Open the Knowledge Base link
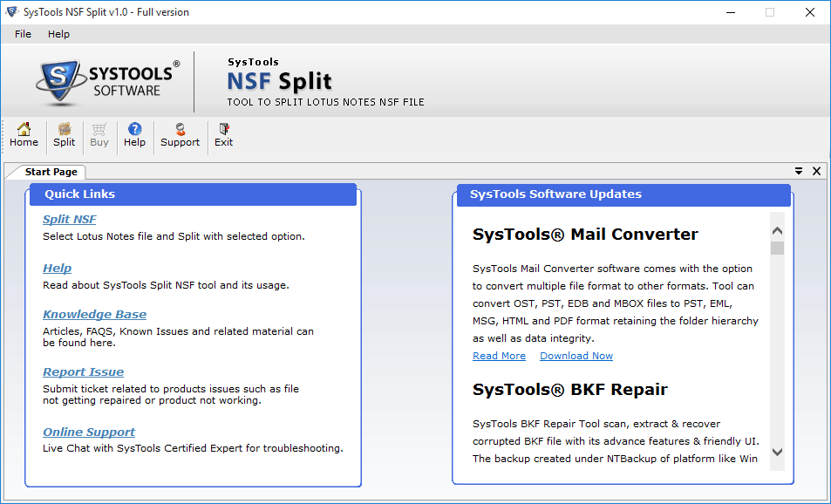The width and height of the screenshot is (831, 504). (x=94, y=314)
